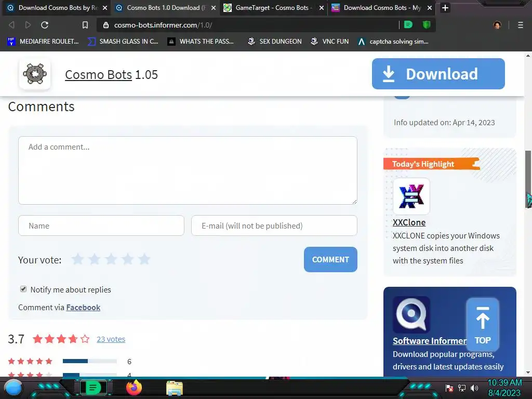Open a new browser tab

tap(445, 7)
